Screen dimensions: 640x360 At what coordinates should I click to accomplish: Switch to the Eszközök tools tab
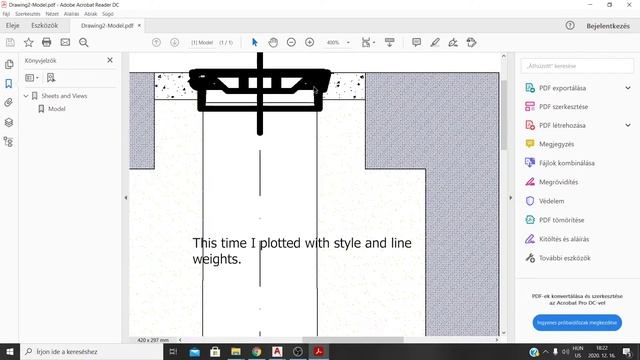pyautogui.click(x=44, y=25)
